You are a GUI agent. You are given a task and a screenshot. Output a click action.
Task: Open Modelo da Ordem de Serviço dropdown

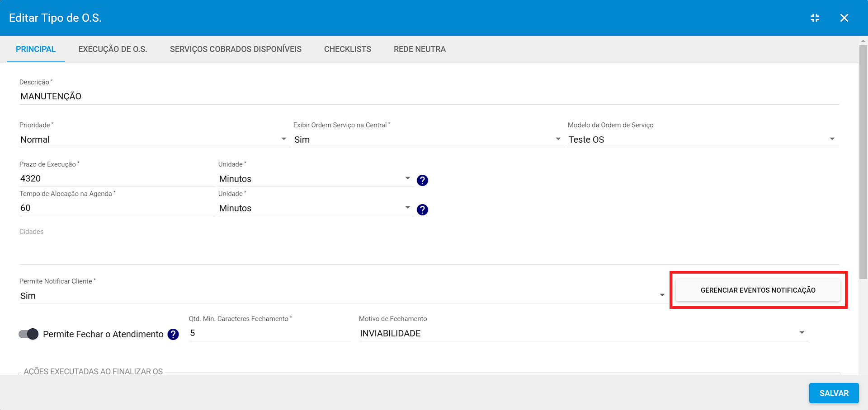coord(703,140)
